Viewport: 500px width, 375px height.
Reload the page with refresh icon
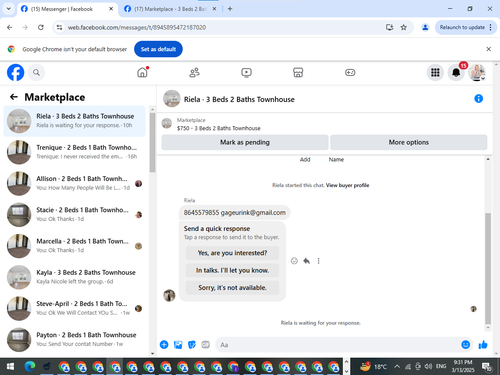(41, 27)
